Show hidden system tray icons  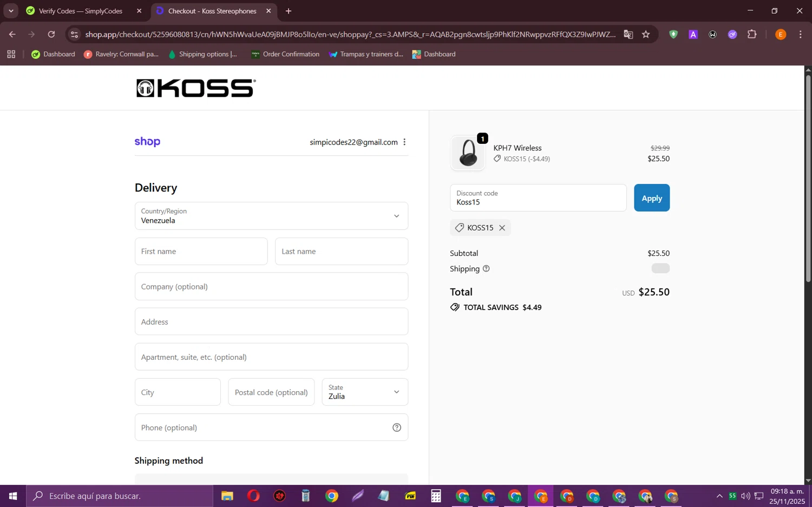[x=719, y=496]
